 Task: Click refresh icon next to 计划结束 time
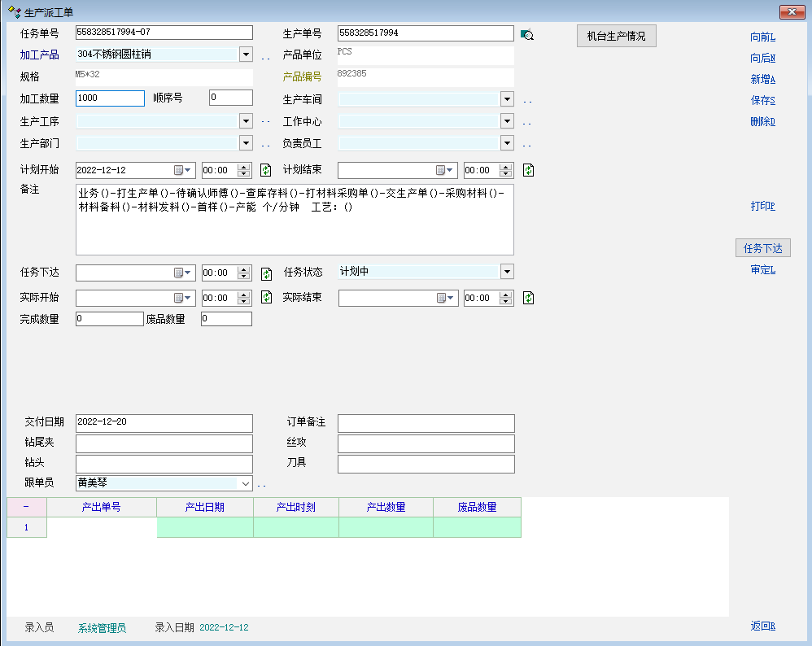528,170
